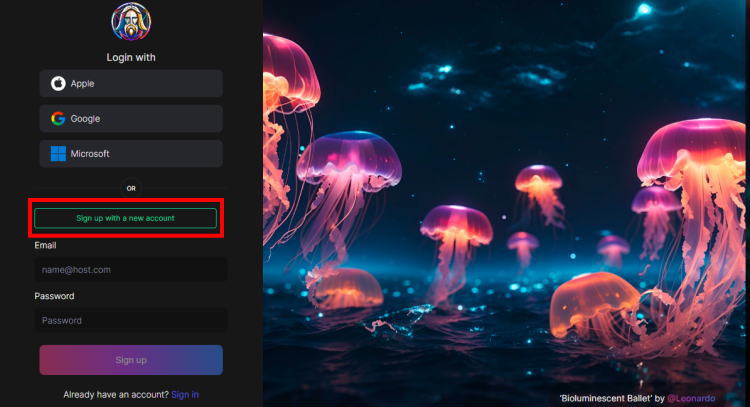This screenshot has width=750, height=407.
Task: Click the OR divider badge
Action: pos(131,188)
